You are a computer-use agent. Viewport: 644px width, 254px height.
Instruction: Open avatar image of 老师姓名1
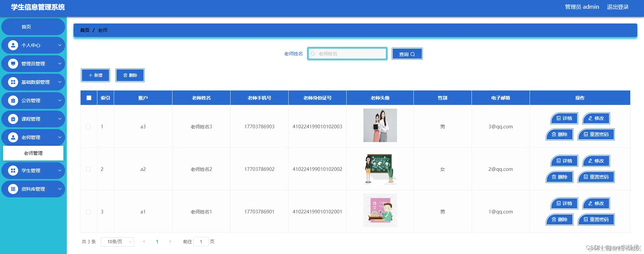[380, 210]
